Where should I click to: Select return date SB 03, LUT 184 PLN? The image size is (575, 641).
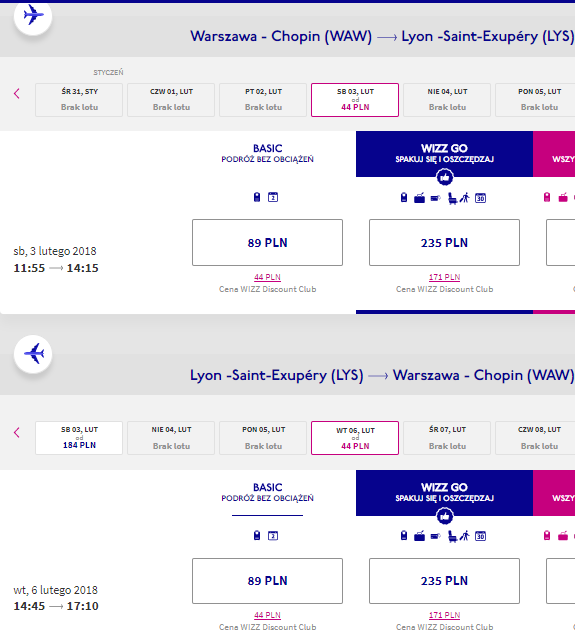(x=79, y=438)
